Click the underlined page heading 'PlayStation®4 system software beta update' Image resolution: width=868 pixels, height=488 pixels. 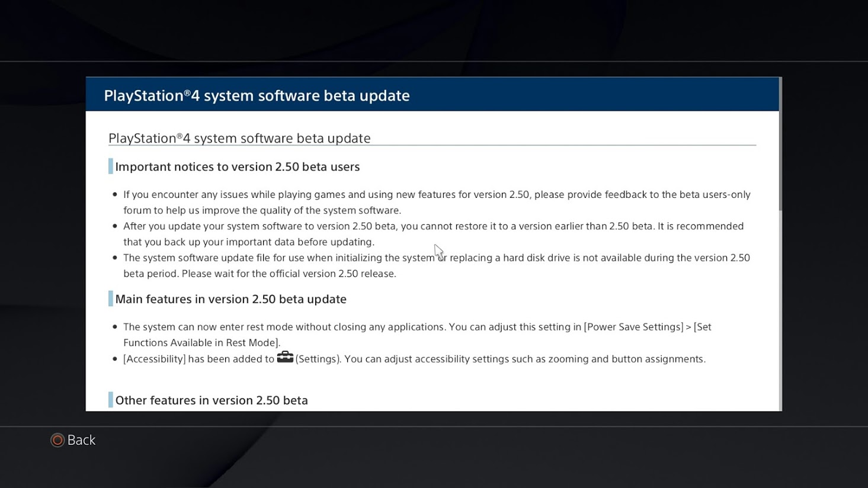coord(239,138)
